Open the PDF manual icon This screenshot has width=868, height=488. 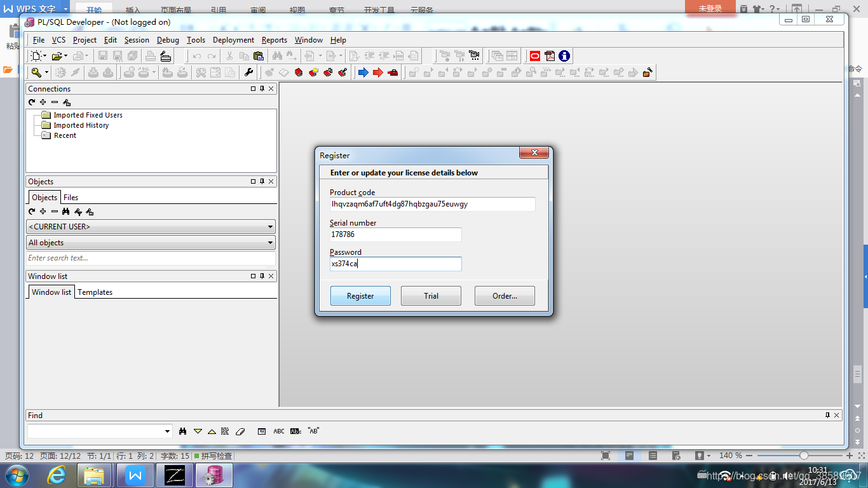(x=550, y=56)
